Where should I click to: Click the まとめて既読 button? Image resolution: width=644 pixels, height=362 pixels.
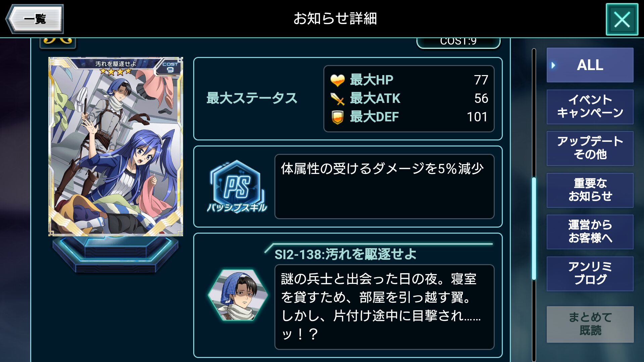pos(590,324)
